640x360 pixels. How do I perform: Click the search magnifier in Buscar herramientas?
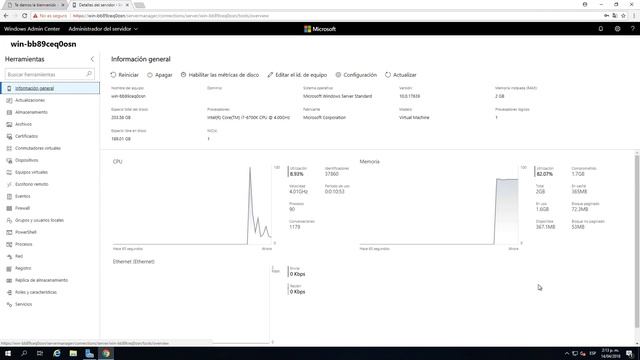point(89,74)
